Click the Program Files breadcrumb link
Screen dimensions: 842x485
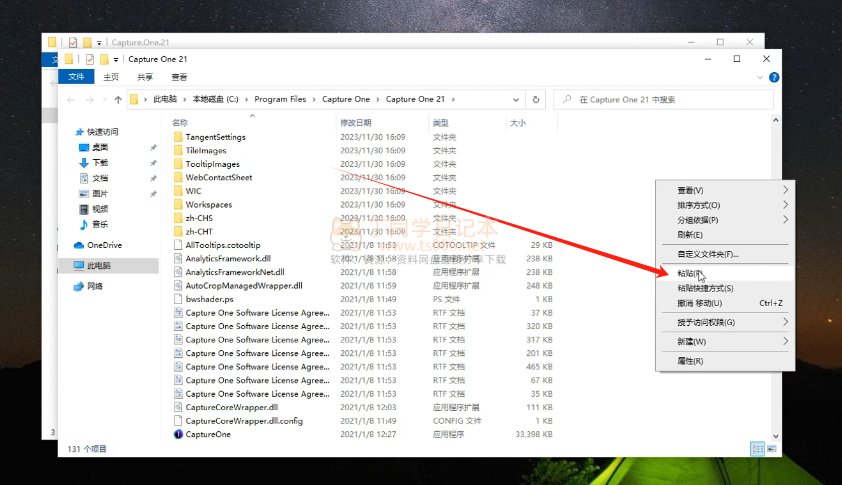coord(280,100)
